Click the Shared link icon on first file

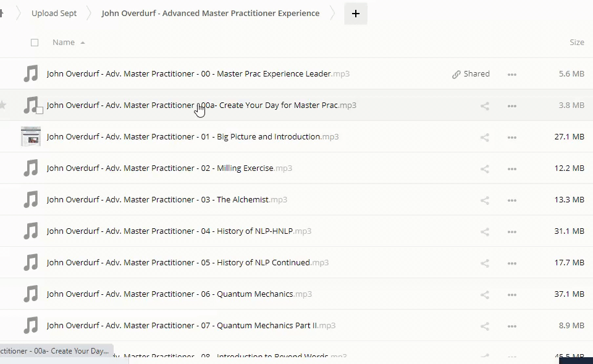point(456,74)
